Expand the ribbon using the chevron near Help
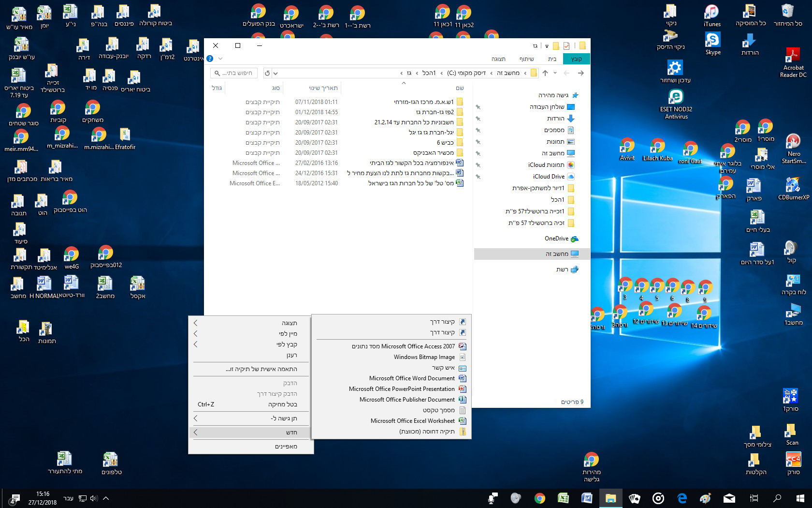Image resolution: width=812 pixels, height=508 pixels. (220, 59)
